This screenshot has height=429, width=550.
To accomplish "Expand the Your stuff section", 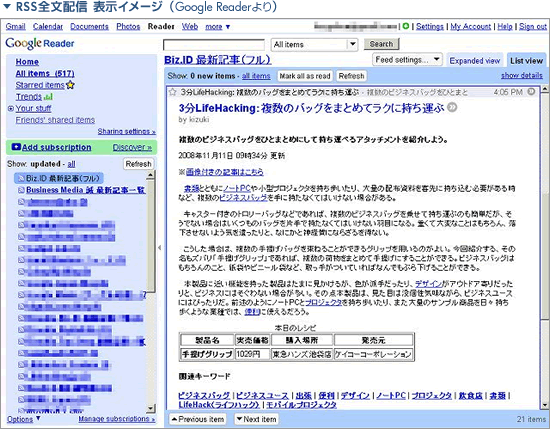I will point(11,108).
